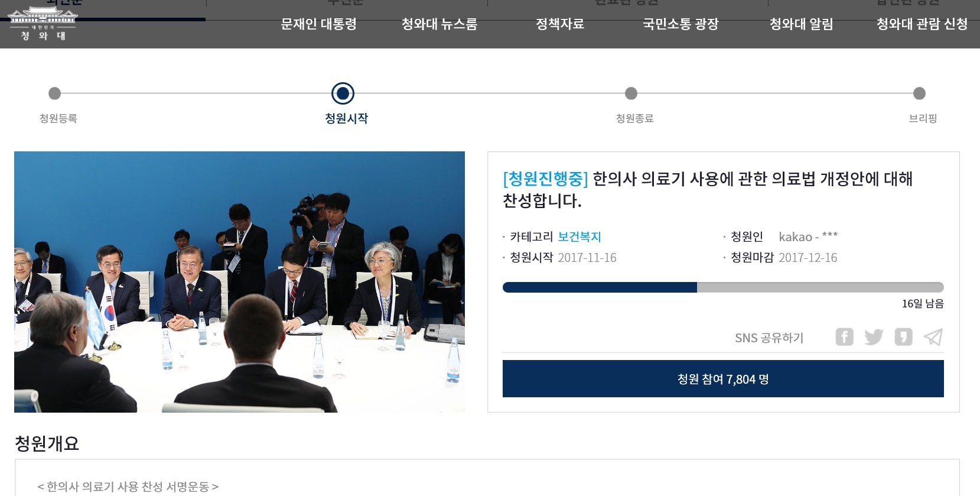Select the active 청원시작 step circle
Image resolution: width=980 pixels, height=496 pixels.
coord(343,93)
